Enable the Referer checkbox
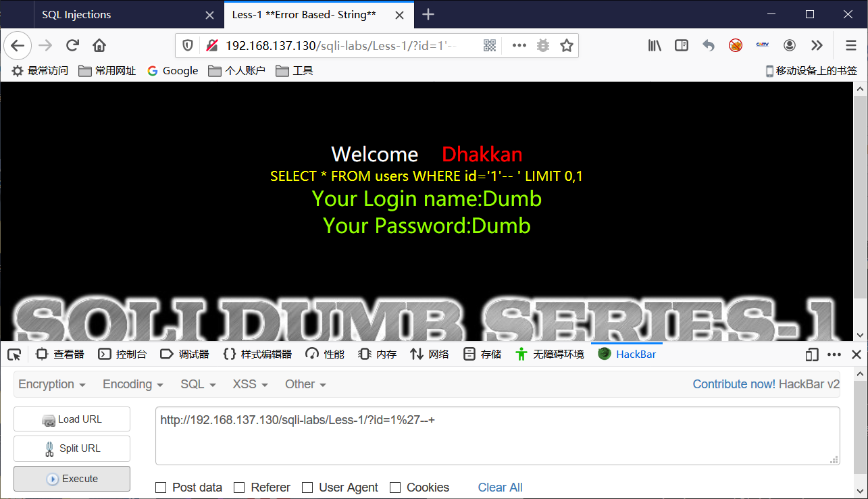Viewport: 868px width, 499px height. coord(239,488)
